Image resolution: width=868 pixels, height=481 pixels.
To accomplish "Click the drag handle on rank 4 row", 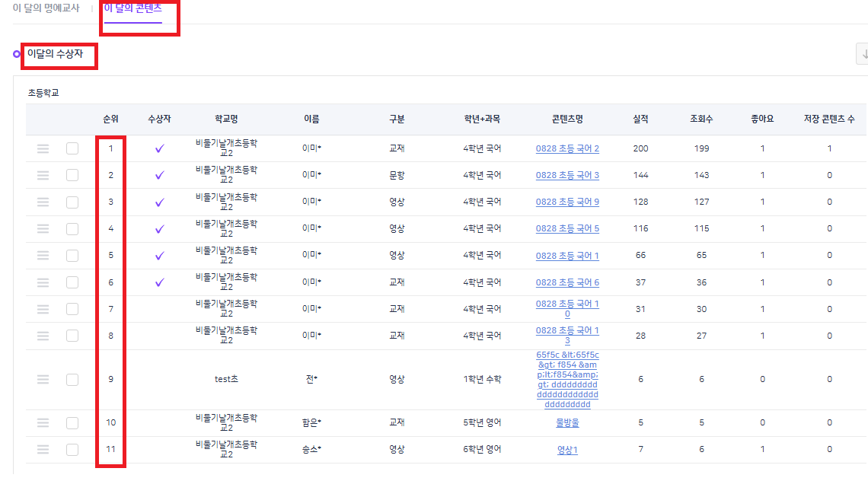I will point(43,228).
